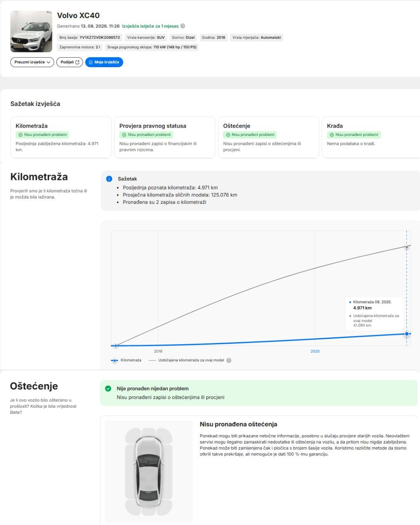Select the Broj šasije chip YV1XZ72VDK2086572
The height and width of the screenshot is (525, 420).
click(90, 37)
